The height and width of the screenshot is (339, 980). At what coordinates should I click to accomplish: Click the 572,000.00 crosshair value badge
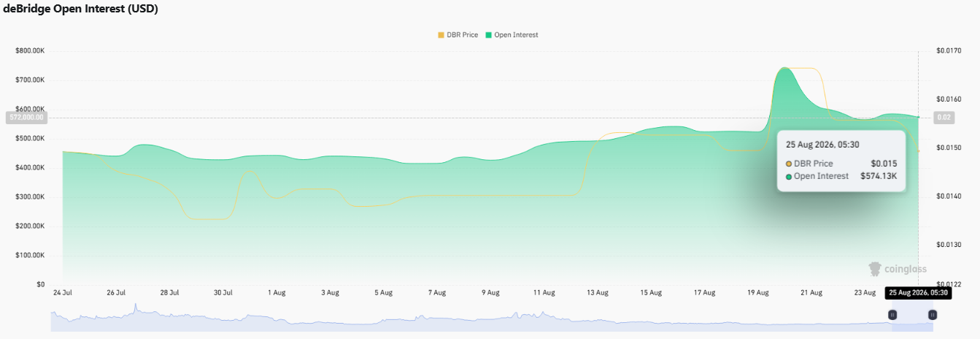26,117
